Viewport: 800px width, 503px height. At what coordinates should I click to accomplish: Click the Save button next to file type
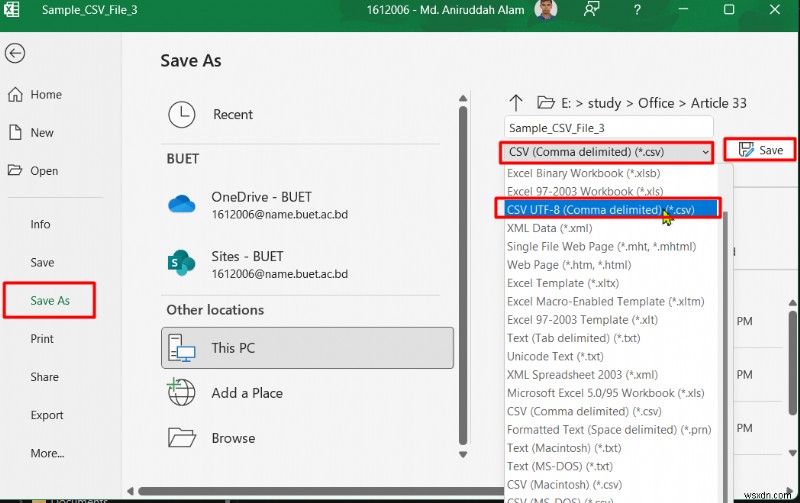coord(760,150)
